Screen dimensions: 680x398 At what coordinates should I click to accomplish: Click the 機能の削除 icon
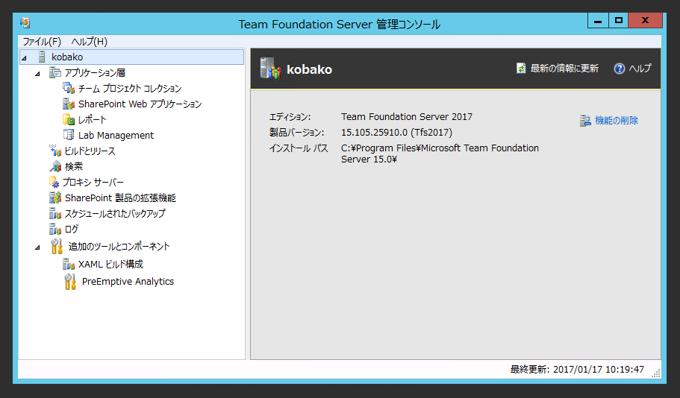coord(585,121)
